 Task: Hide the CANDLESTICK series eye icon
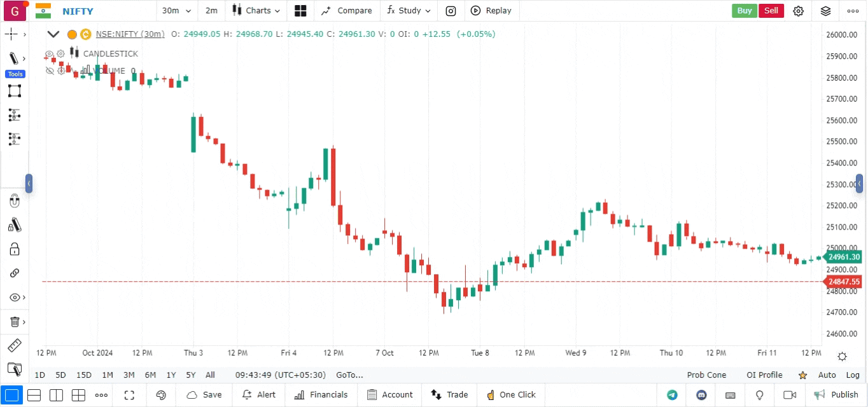[x=49, y=54]
